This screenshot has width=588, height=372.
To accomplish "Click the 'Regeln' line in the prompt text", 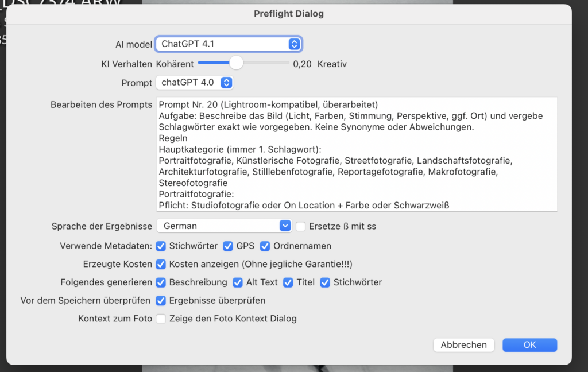I will click(x=173, y=138).
